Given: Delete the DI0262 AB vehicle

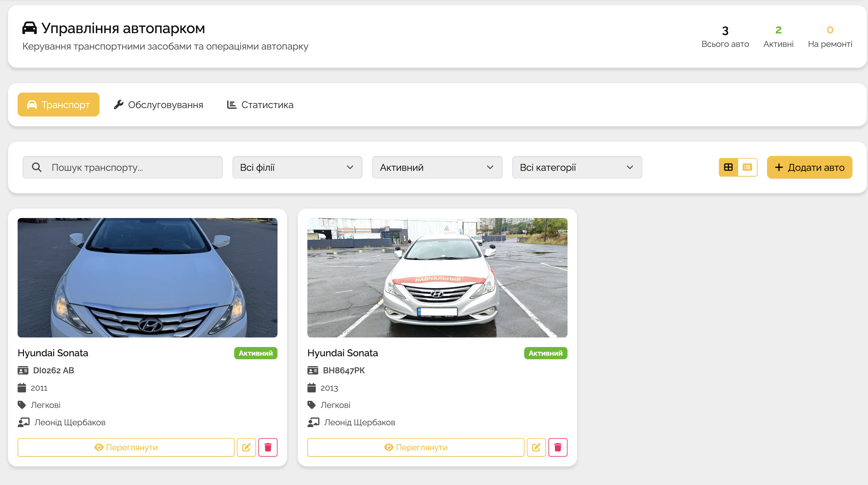Looking at the screenshot, I should 268,447.
